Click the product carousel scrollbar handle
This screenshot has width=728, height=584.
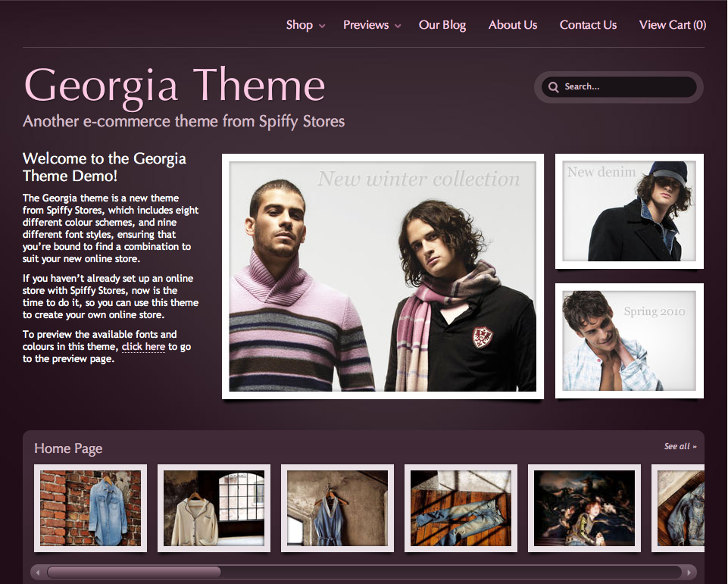click(x=134, y=572)
